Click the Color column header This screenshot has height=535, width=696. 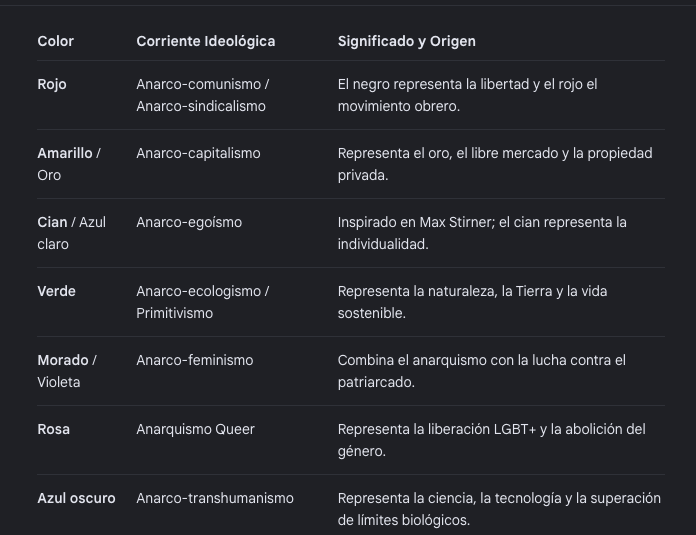pyautogui.click(x=55, y=41)
